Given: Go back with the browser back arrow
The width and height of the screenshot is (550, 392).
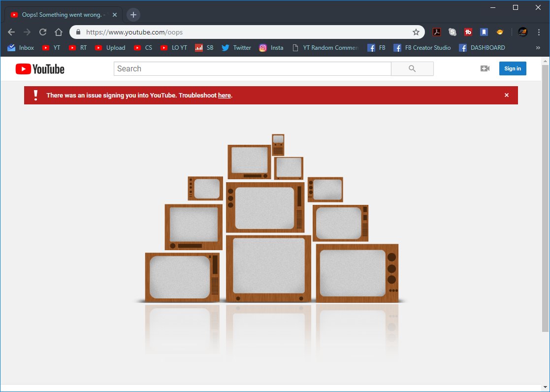Looking at the screenshot, I should pos(11,33).
